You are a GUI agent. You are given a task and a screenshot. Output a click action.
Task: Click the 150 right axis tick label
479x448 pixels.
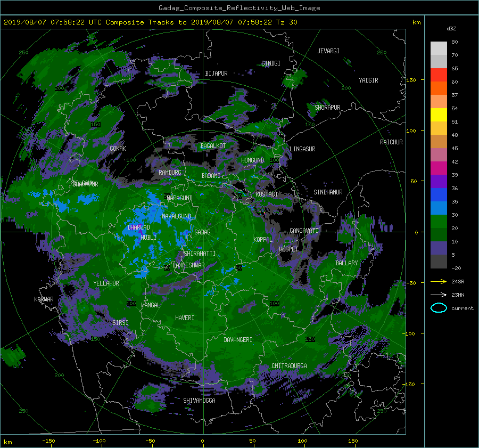(x=411, y=80)
